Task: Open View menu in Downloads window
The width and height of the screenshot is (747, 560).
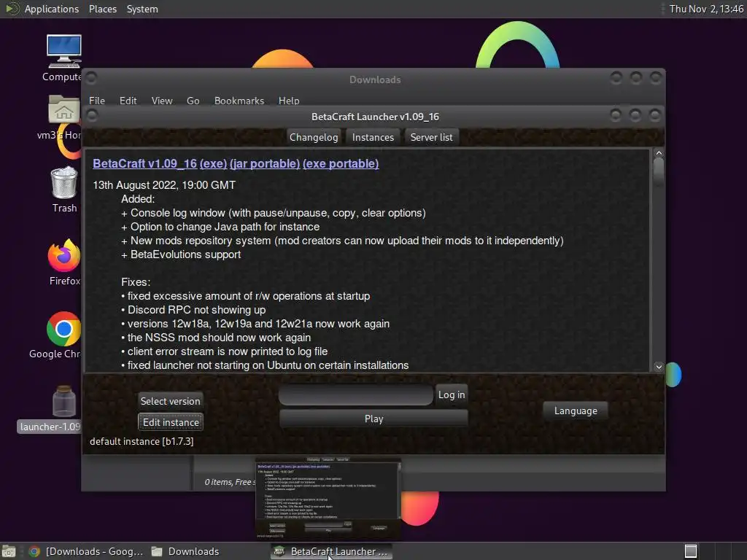Action: [161, 101]
